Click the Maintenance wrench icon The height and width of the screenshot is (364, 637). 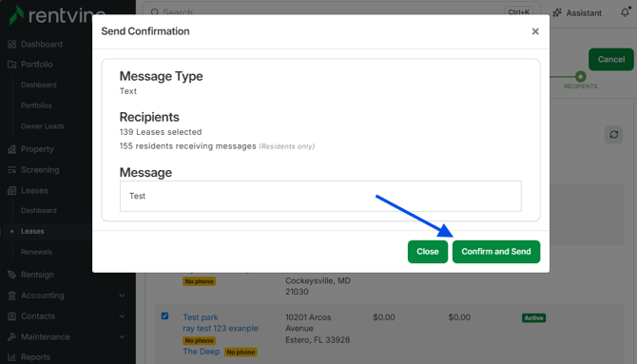click(11, 336)
